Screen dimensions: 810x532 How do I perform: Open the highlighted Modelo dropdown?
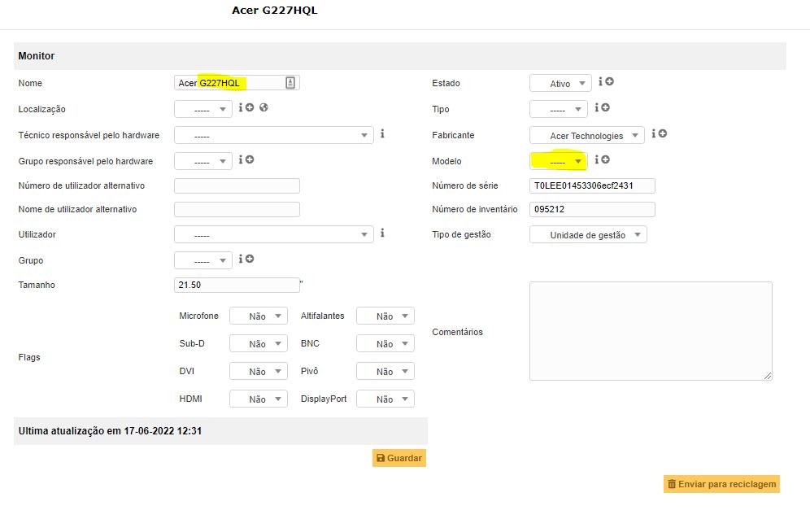pos(559,161)
